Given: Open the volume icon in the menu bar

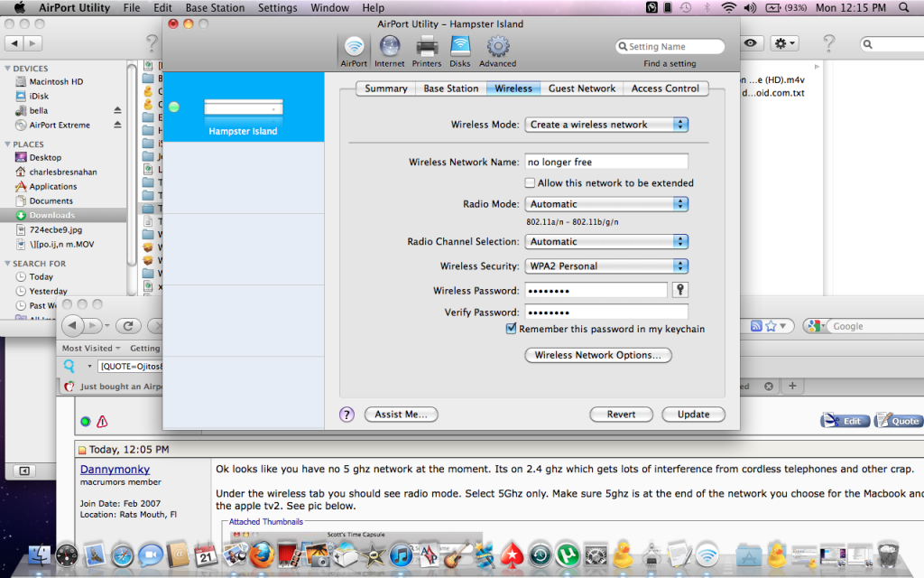Looking at the screenshot, I should click(750, 7).
